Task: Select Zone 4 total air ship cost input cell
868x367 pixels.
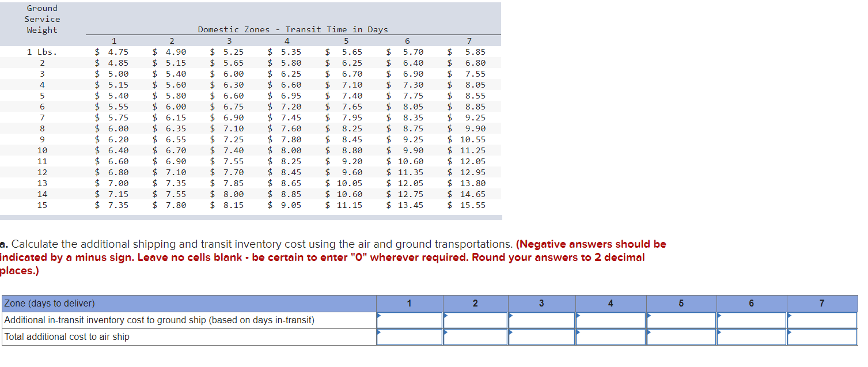Action: coord(611,335)
